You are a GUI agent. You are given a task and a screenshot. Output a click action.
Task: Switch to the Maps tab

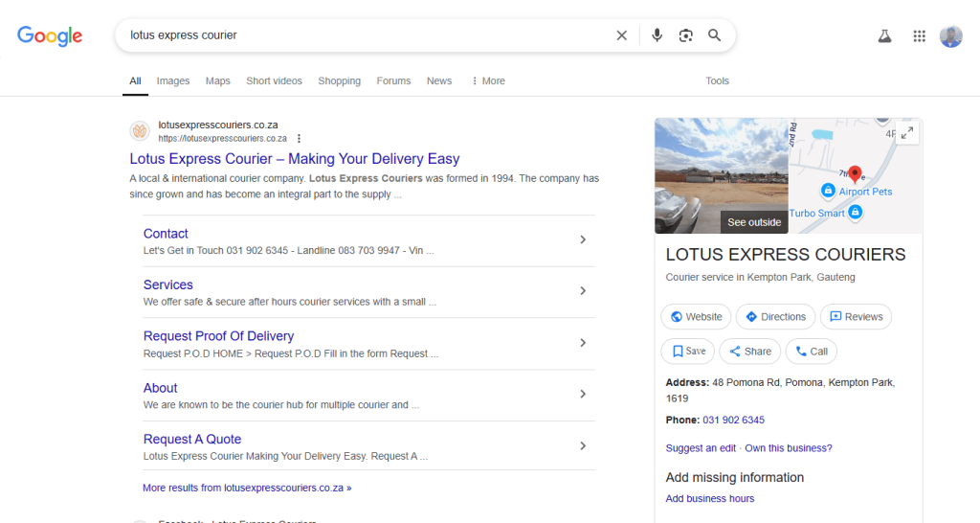(217, 80)
